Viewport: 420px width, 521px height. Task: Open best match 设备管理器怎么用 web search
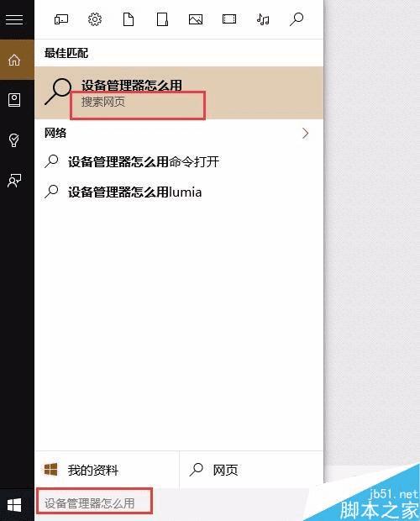(x=179, y=93)
